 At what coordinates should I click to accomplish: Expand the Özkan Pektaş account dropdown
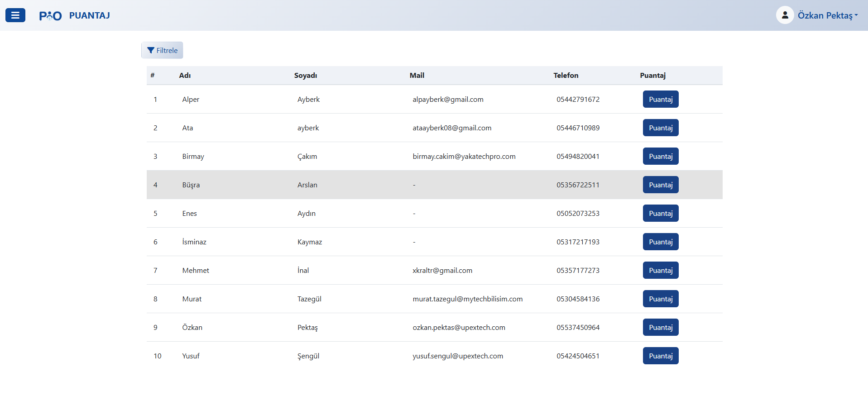pyautogui.click(x=827, y=15)
